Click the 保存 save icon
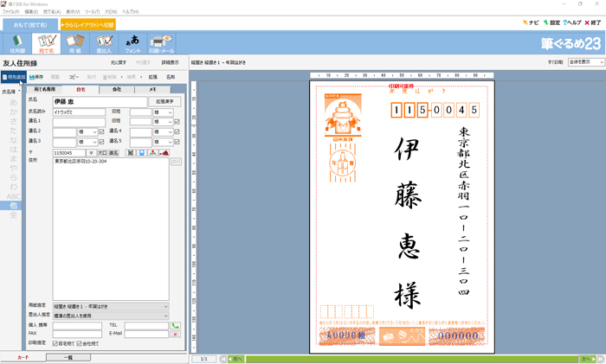This screenshot has height=364, width=606. click(x=37, y=77)
